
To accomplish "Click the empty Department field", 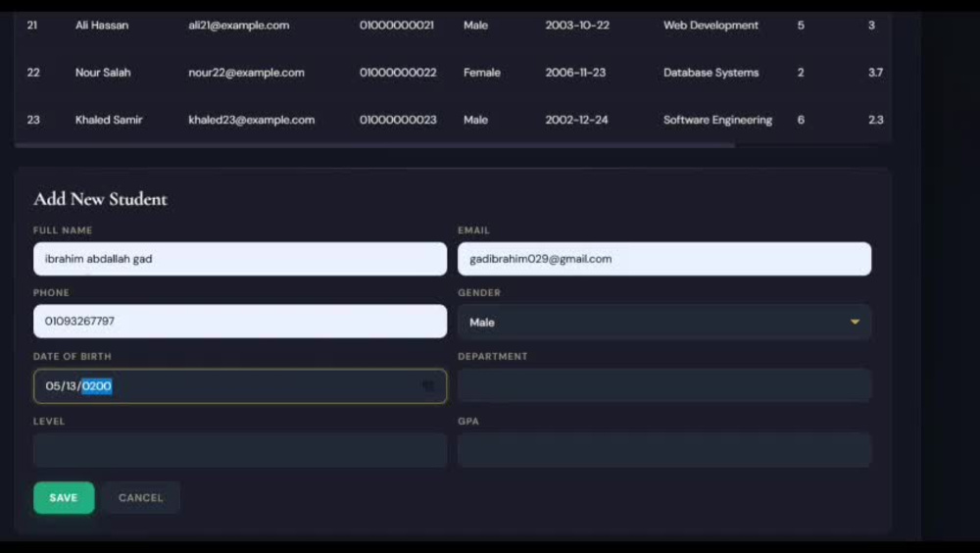I will 663,385.
